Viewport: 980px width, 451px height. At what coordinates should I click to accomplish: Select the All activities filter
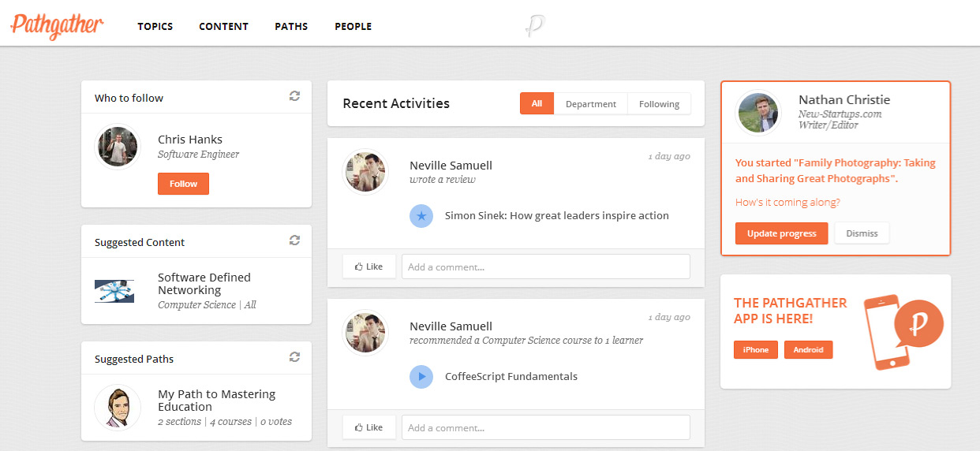[537, 104]
